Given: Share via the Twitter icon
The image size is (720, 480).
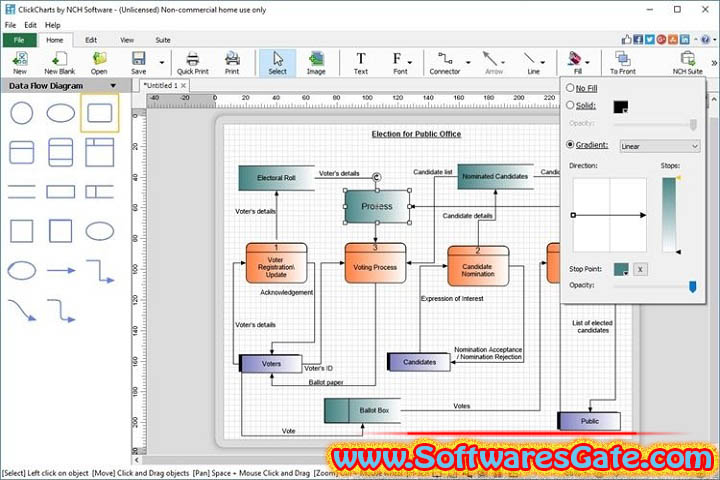Looking at the screenshot, I should click(649, 40).
